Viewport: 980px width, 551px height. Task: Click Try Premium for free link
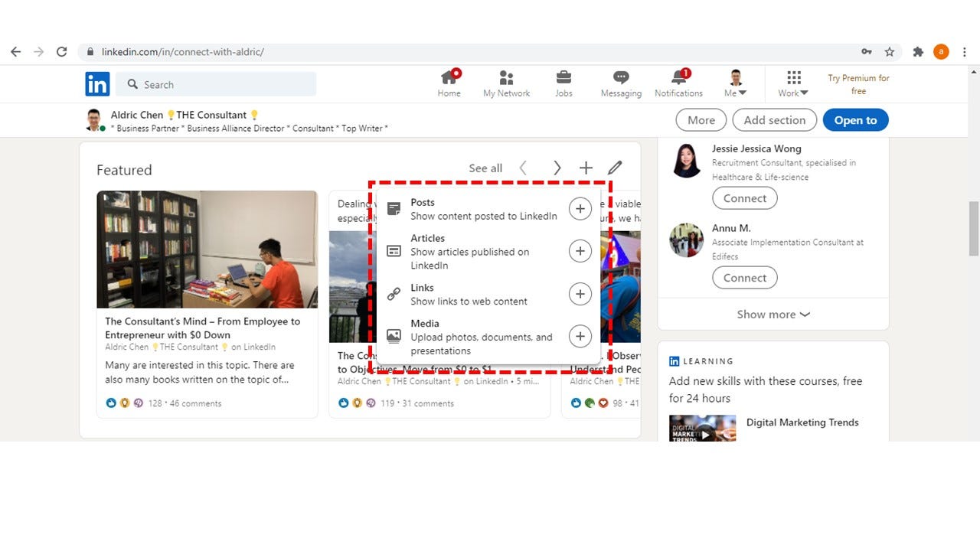click(x=858, y=84)
